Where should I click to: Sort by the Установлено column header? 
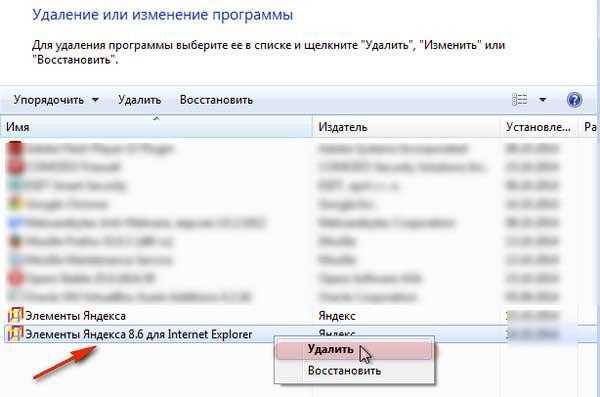tap(540, 127)
